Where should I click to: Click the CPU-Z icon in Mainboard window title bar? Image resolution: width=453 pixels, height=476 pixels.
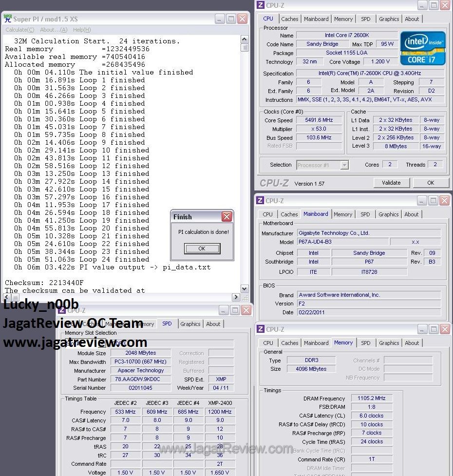260,200
